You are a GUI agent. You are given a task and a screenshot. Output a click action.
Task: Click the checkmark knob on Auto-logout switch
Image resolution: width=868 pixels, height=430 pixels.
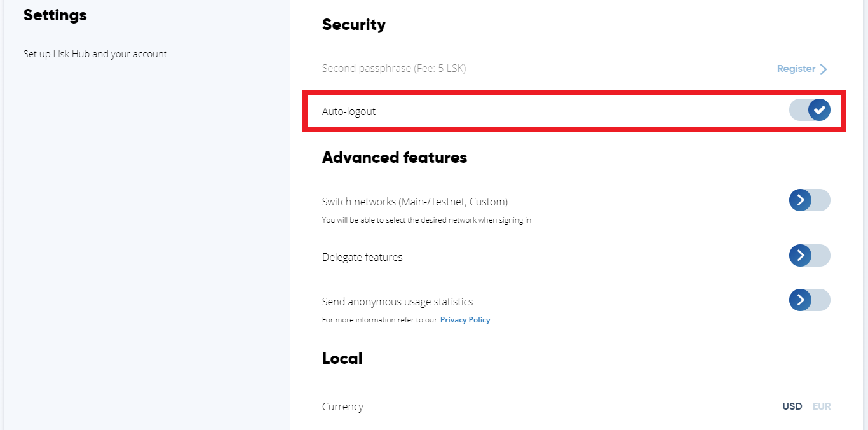pyautogui.click(x=819, y=110)
